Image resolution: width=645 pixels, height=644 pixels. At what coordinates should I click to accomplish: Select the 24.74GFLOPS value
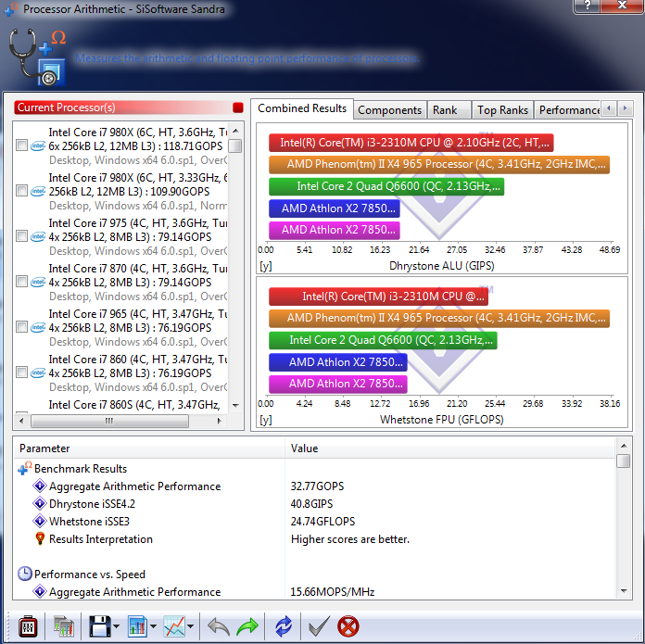pos(322,522)
